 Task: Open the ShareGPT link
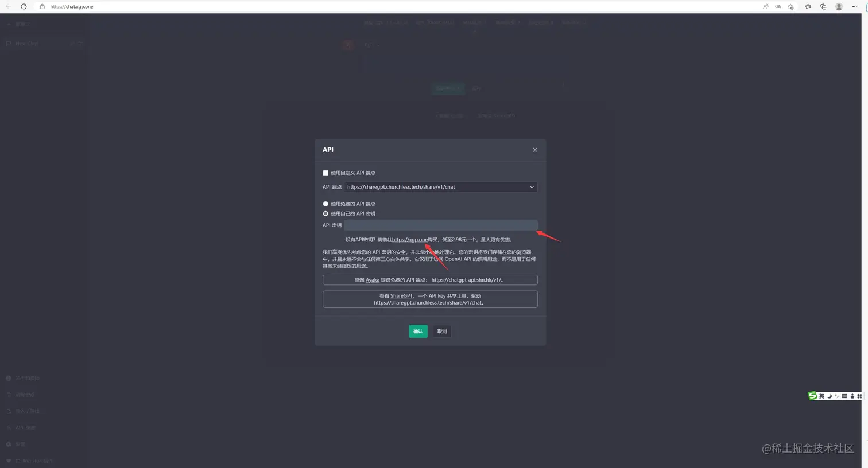click(x=401, y=296)
